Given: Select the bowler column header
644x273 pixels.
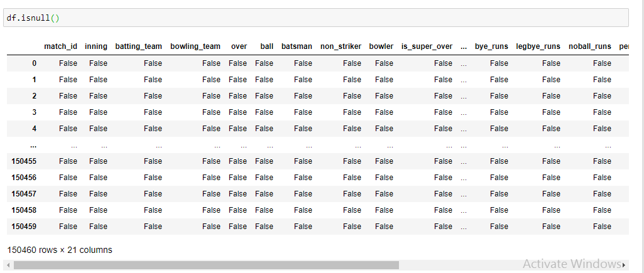Looking at the screenshot, I should pyautogui.click(x=381, y=46).
